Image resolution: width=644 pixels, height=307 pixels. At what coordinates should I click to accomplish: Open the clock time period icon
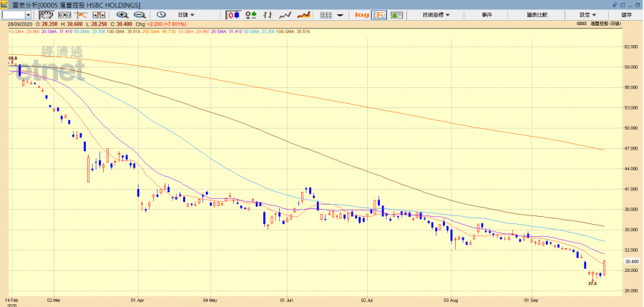click(161, 14)
